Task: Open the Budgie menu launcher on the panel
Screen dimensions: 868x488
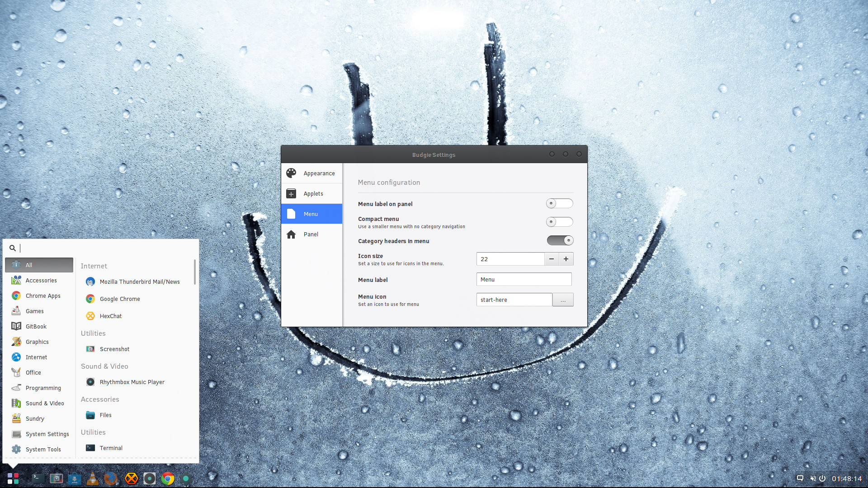Action: (x=13, y=479)
